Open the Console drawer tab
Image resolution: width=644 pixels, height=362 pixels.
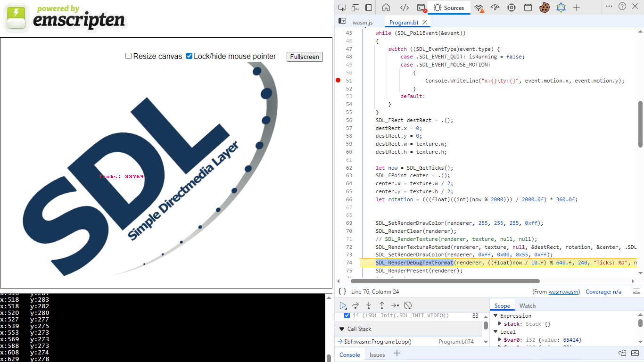point(350,354)
